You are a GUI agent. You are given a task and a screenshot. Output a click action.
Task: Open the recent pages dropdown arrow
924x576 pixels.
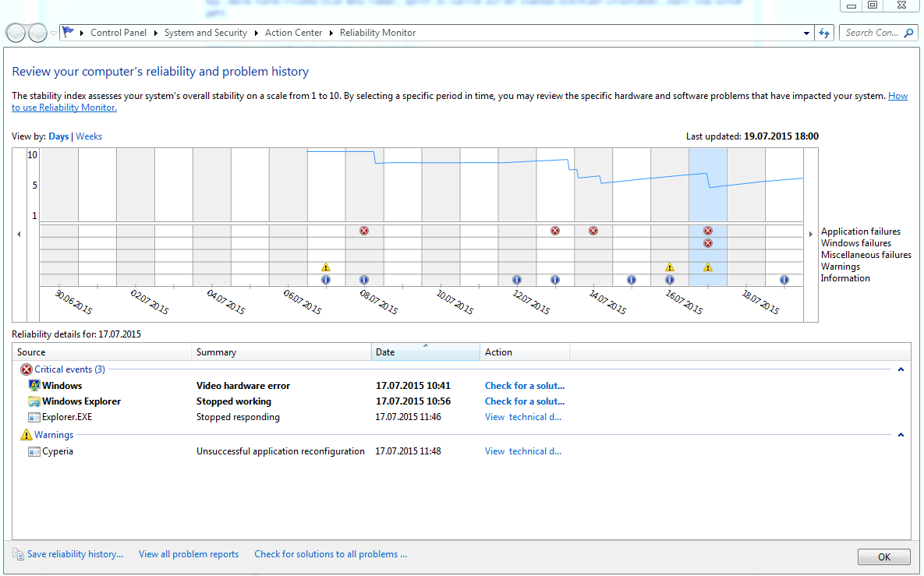pos(53,34)
